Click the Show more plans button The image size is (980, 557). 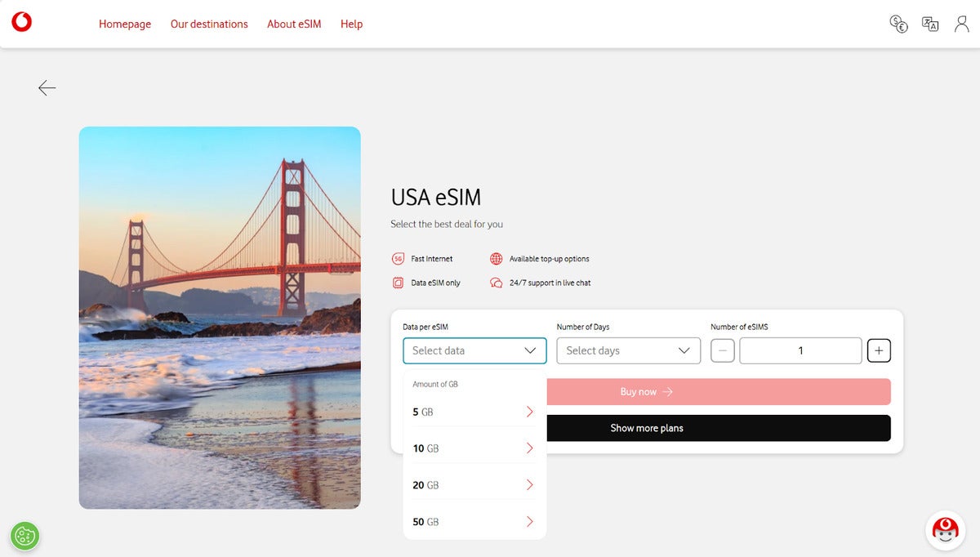[719, 427]
